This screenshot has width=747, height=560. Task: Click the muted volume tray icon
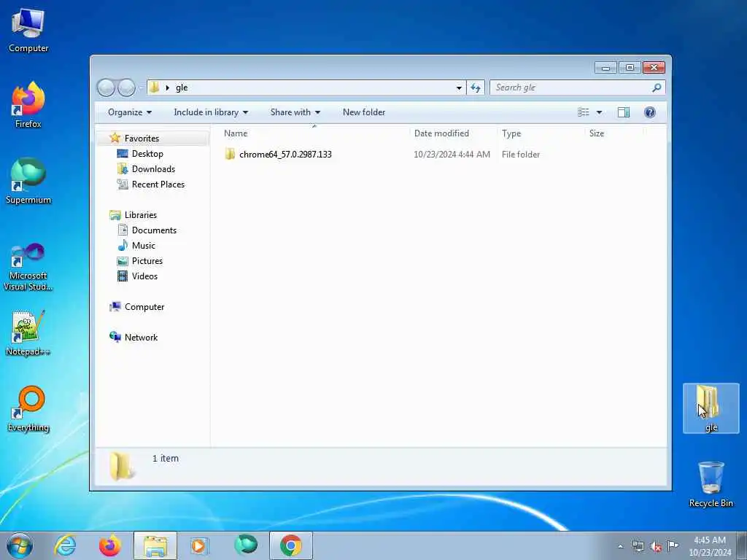[656, 546]
